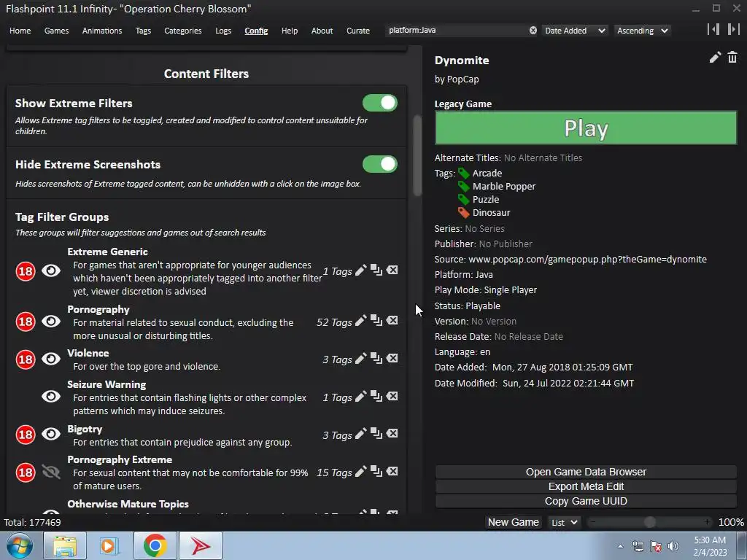Delete the Pornography Extreme filter group
Viewport: 747px width, 560px height.
[x=392, y=472]
